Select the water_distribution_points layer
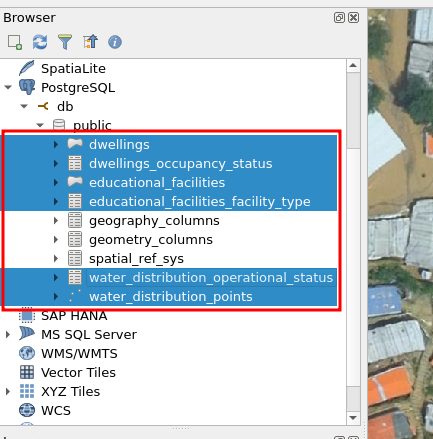 click(171, 297)
